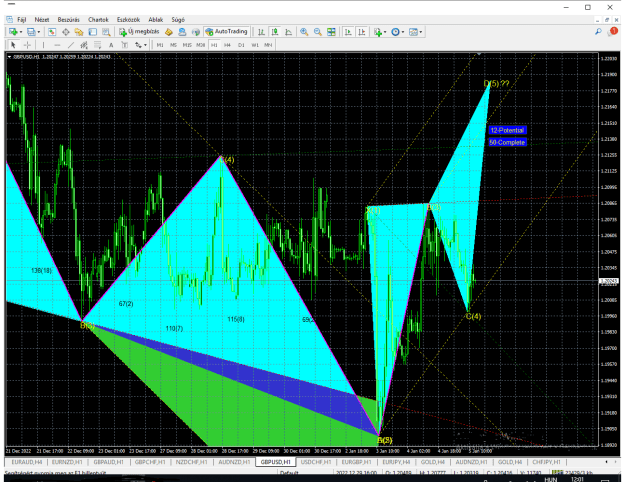The height and width of the screenshot is (482, 625).
Task: Select the trendline drawing tool
Action: pyautogui.click(x=71, y=45)
